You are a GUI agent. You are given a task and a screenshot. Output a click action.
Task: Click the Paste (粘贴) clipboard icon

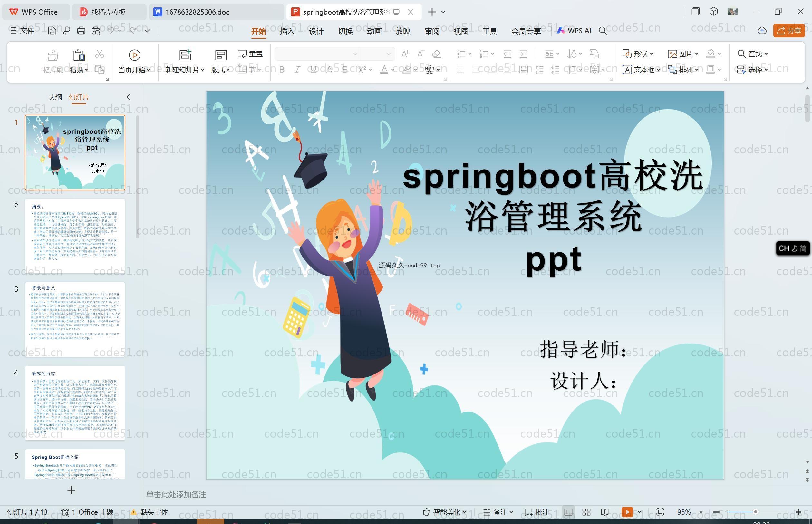click(x=79, y=55)
